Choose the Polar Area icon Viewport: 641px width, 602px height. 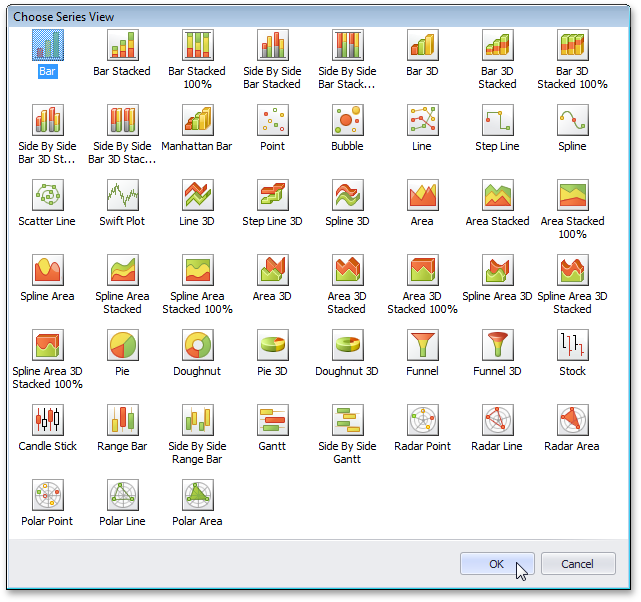tap(198, 495)
